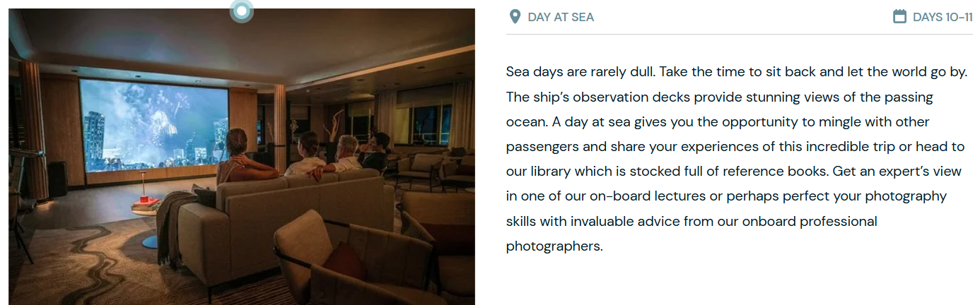Click the word 'photographers.' on the last line
This screenshot has width=980, height=305.
[x=554, y=246]
